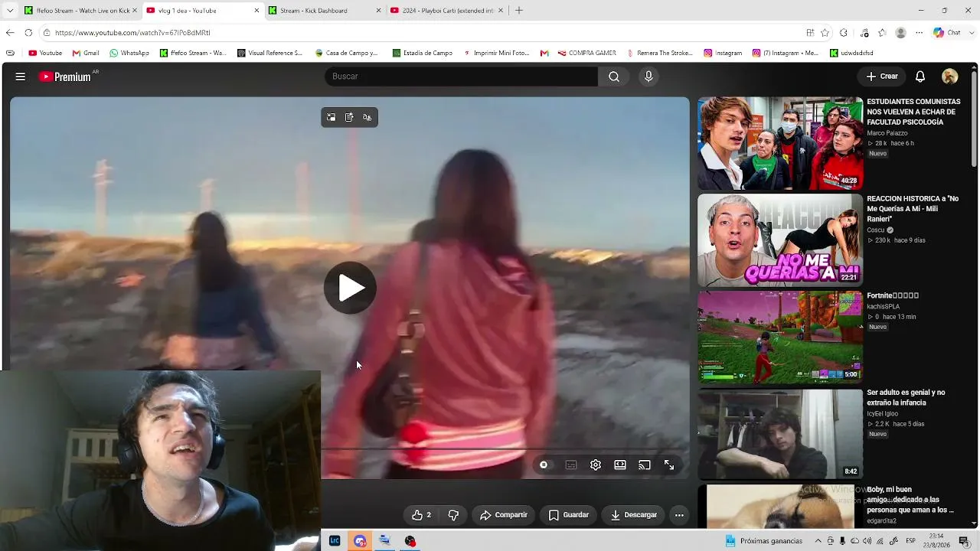The width and height of the screenshot is (980, 551).
Task: Visit the Marco Palazzo channel
Action: pos(887,133)
